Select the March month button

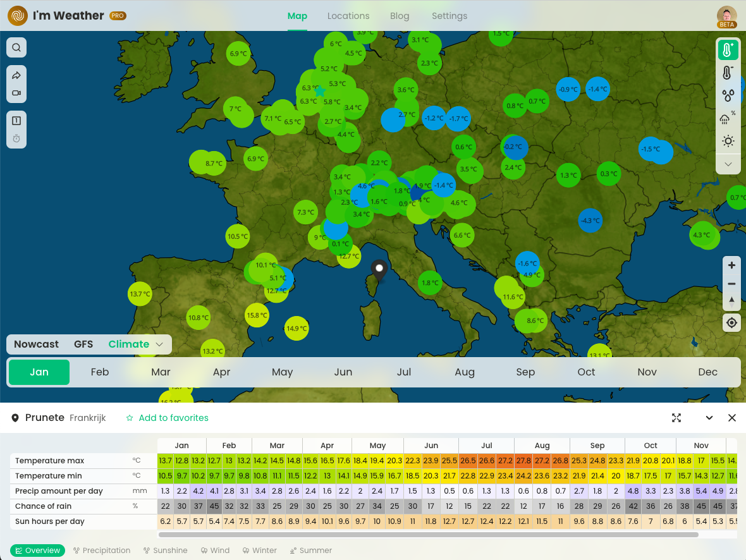161,372
